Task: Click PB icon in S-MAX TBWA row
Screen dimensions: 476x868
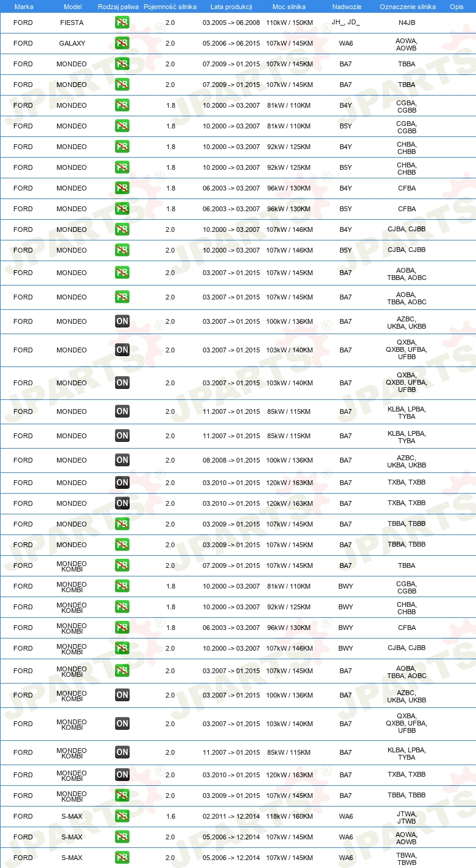Action: [x=122, y=858]
